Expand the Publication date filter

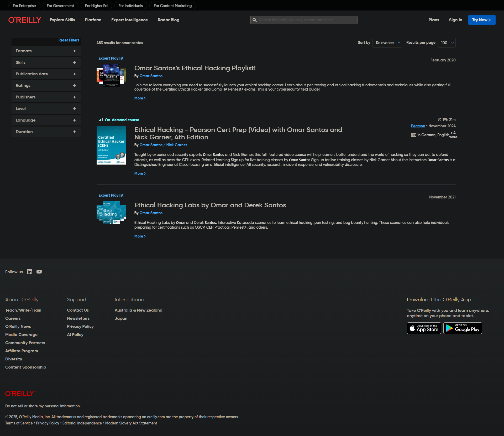click(46, 74)
